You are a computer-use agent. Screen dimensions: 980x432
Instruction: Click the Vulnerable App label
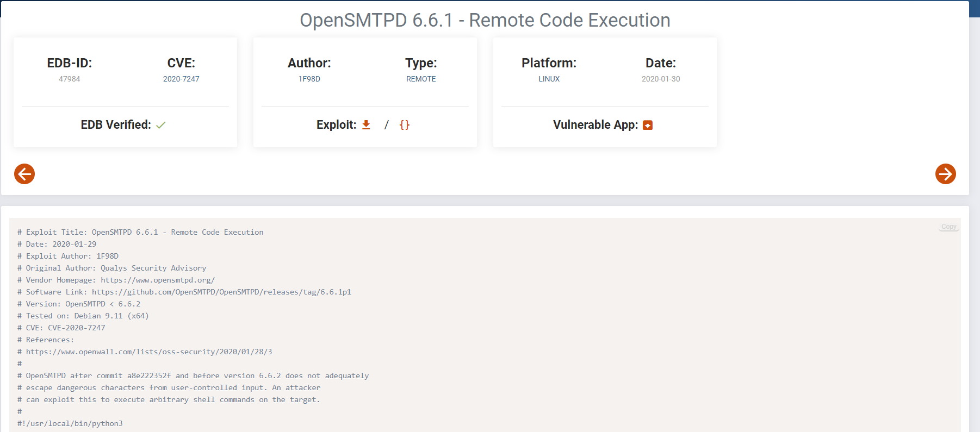(596, 125)
